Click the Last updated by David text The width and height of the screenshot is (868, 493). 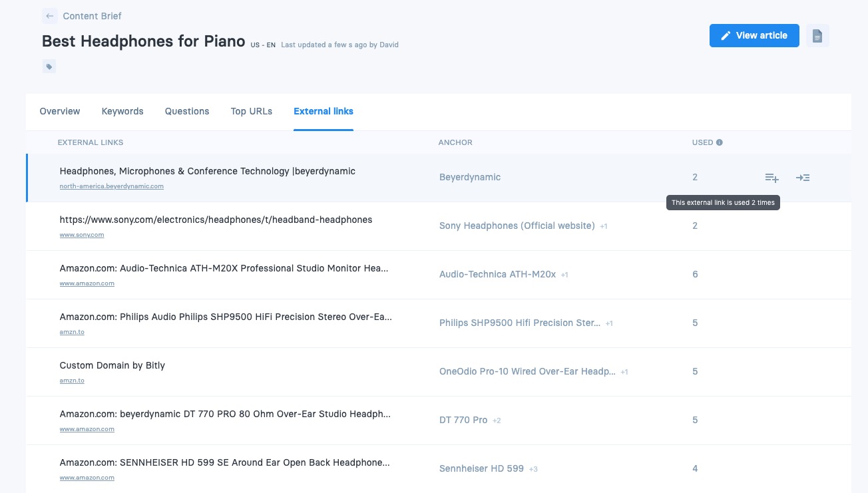tap(339, 45)
